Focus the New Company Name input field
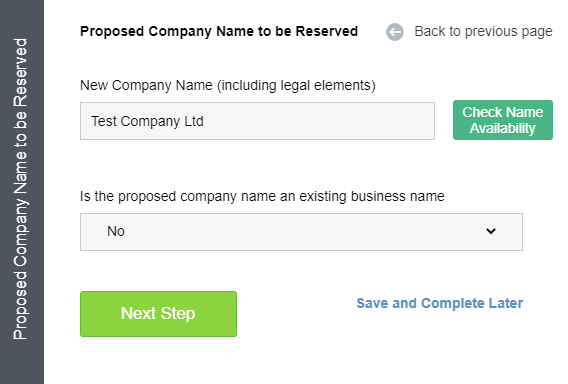This screenshot has width=568, height=384. [257, 121]
